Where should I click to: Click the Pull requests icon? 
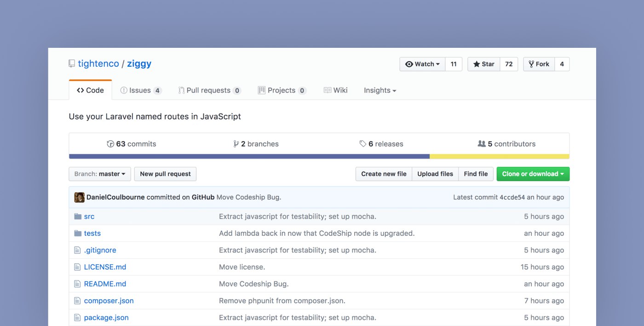pos(181,91)
